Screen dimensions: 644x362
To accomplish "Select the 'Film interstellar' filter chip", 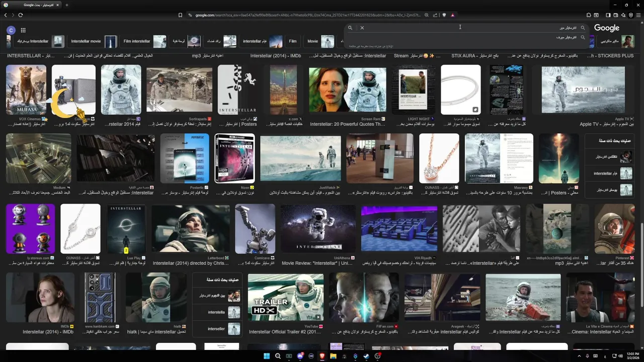I will tap(145, 41).
